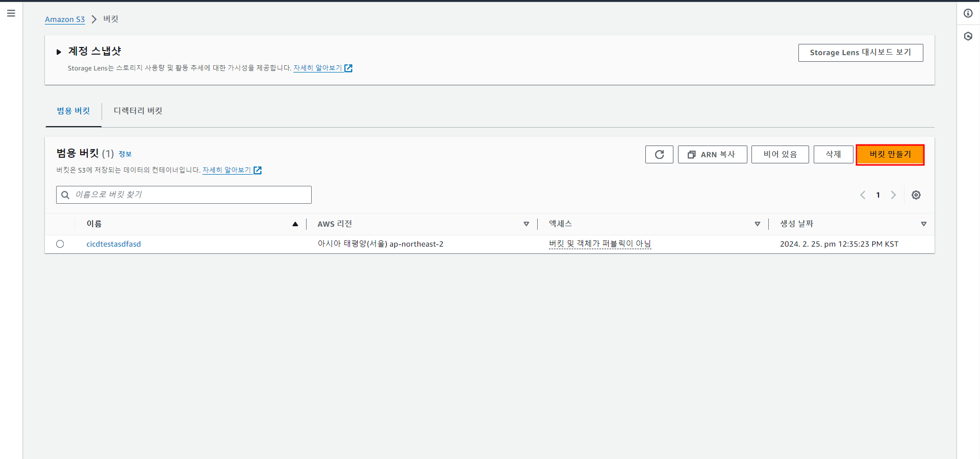Switch to 범용 버킷 tab
This screenshot has height=459, width=980.
73,111
